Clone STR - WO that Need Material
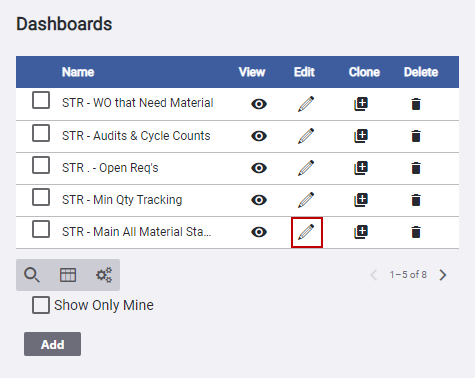 (x=361, y=104)
